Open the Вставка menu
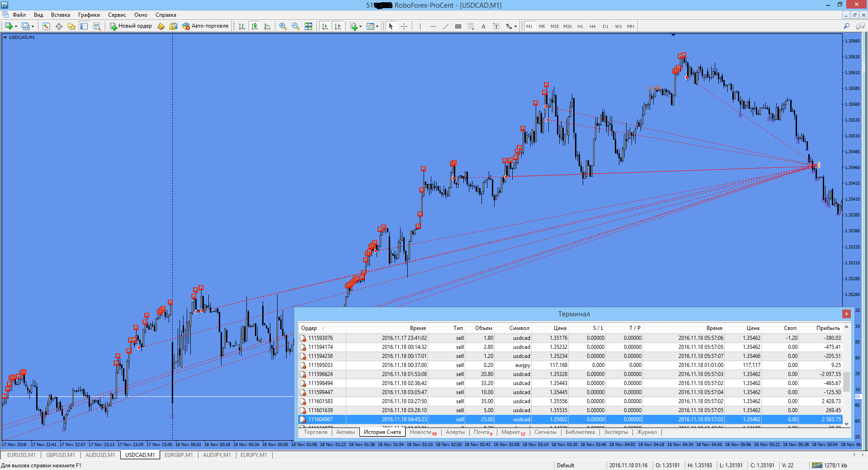The height and width of the screenshot is (470, 868). 61,15
